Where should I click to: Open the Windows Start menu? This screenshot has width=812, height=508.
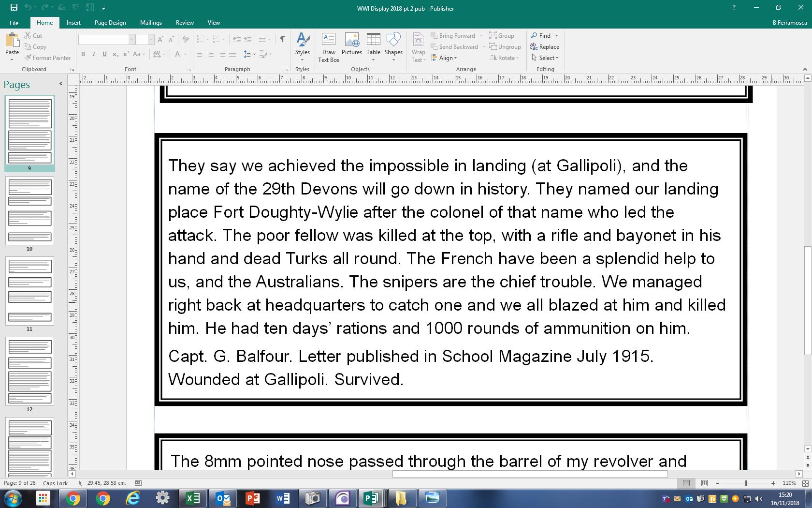click(x=13, y=498)
